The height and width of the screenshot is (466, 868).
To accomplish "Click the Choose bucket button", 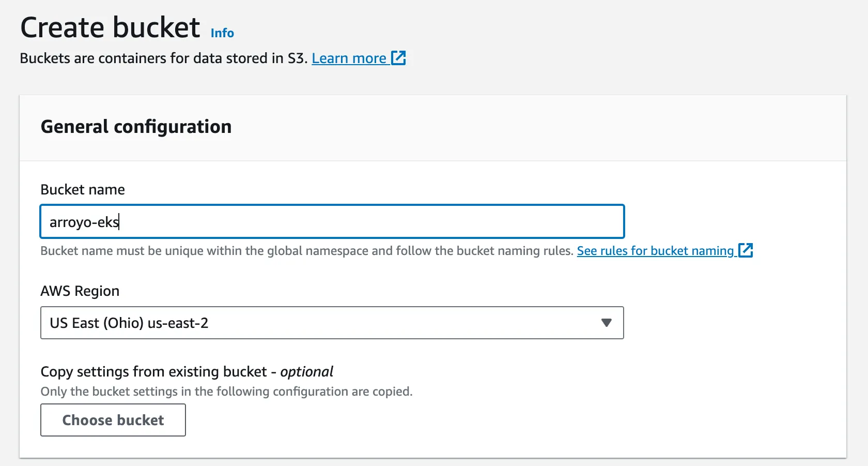I will pyautogui.click(x=113, y=420).
